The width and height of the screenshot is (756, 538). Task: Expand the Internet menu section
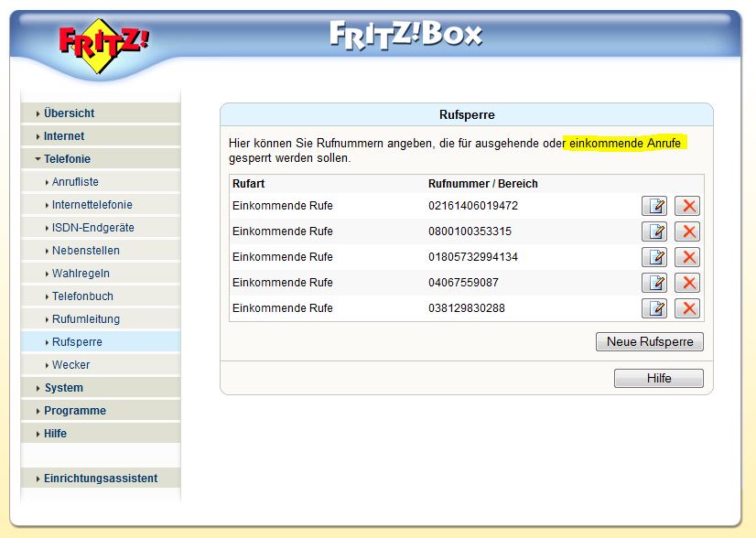click(101, 136)
